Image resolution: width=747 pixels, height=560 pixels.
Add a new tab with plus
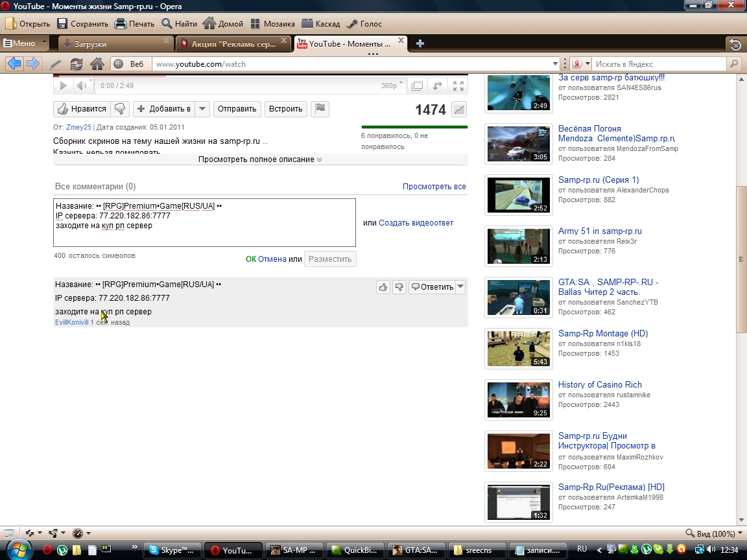coord(420,44)
